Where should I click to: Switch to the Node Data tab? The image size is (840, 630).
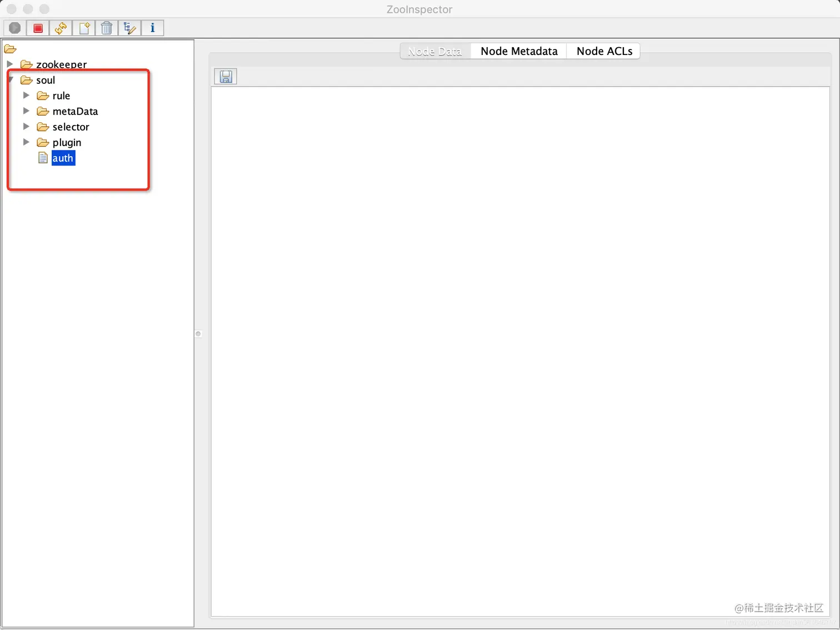pos(435,51)
